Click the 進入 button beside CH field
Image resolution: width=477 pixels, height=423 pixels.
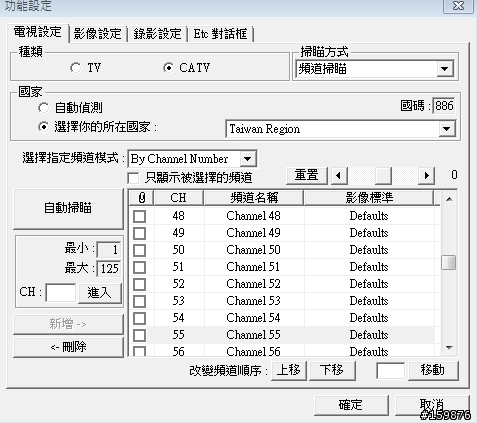[x=99, y=293]
